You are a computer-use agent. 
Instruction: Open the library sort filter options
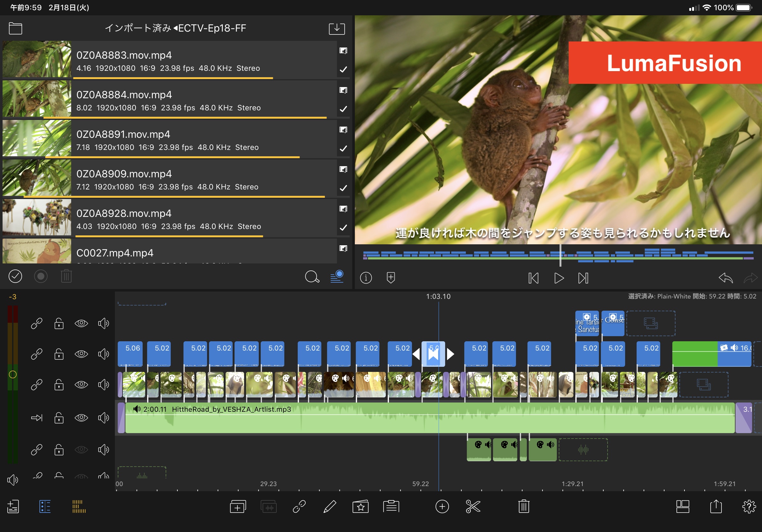pyautogui.click(x=337, y=277)
